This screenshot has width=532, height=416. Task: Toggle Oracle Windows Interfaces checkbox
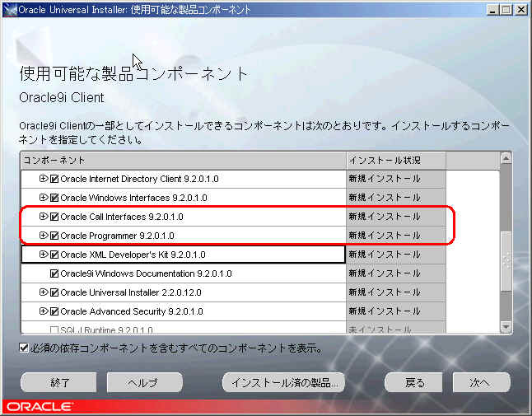pyautogui.click(x=54, y=198)
